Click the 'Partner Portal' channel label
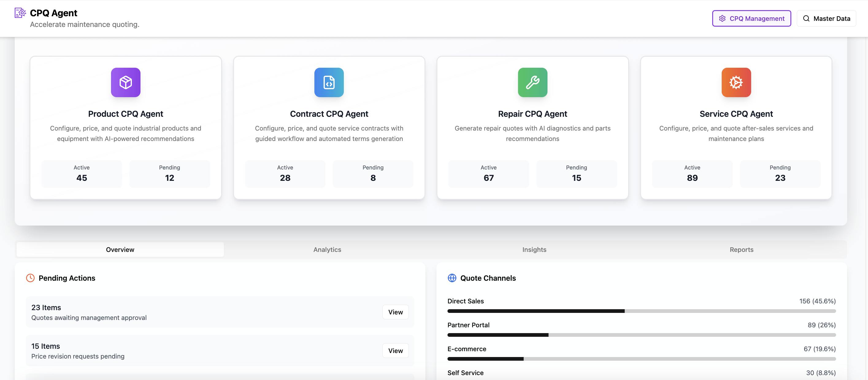Viewport: 868px width, 380px height. tap(468, 325)
